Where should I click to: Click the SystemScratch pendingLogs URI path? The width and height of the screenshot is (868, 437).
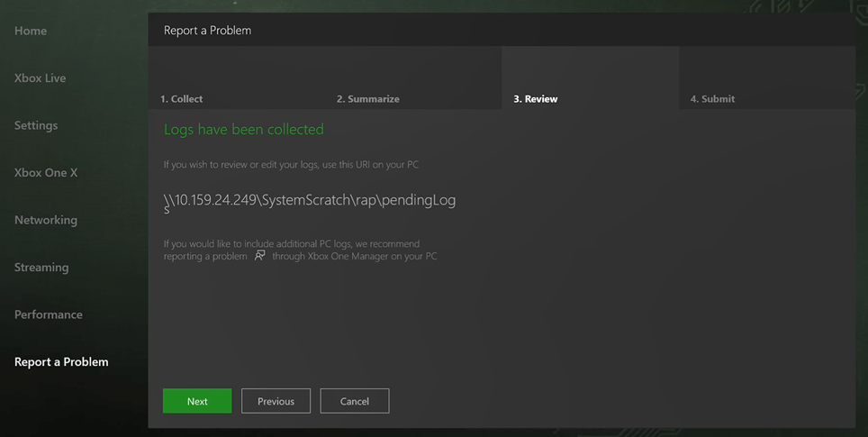point(310,203)
